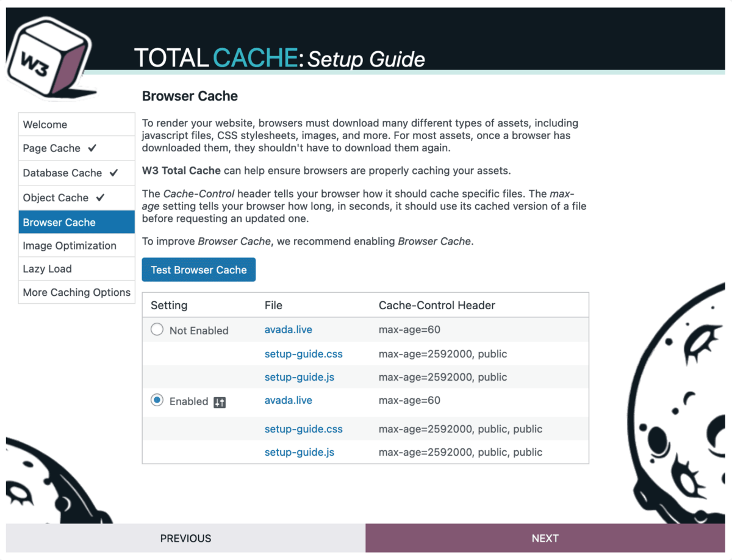This screenshot has height=560, width=732.
Task: Select the Enabled radio button
Action: (157, 401)
